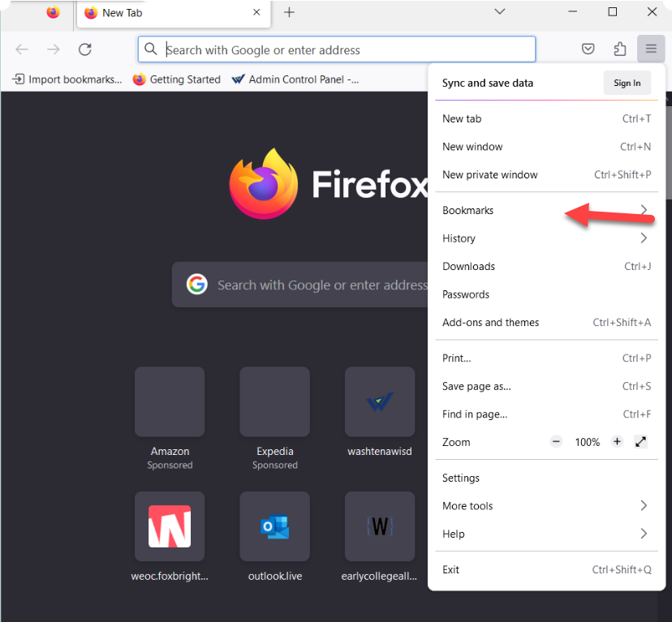Select Find in page... menu entry
The height and width of the screenshot is (622, 672).
coord(546,414)
